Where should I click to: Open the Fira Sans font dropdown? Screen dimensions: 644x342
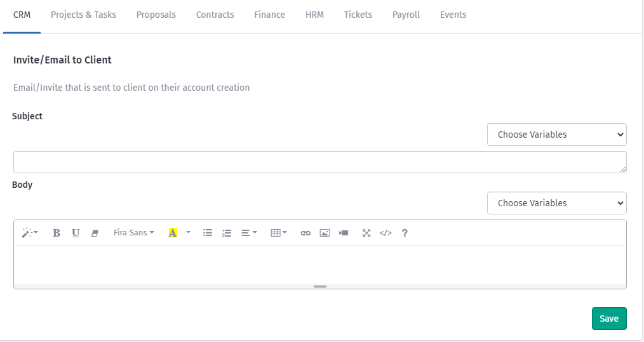coord(133,233)
